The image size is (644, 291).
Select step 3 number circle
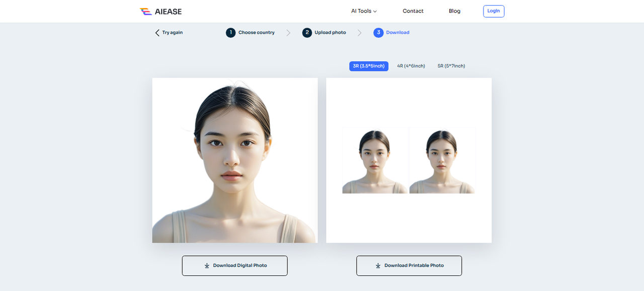(378, 33)
